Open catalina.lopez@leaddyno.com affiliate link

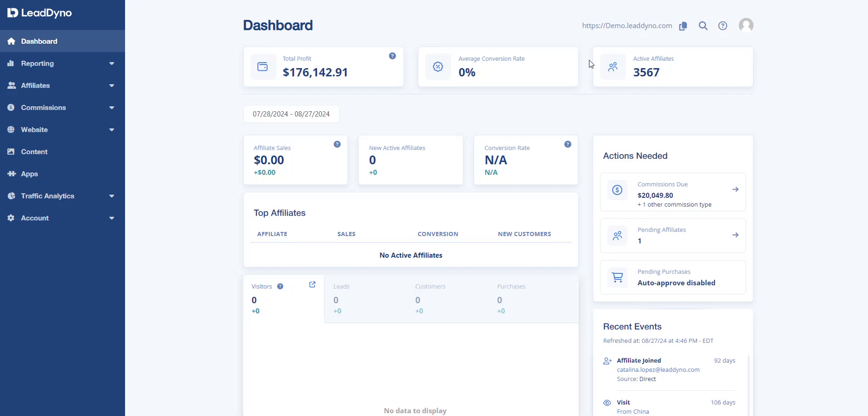click(658, 370)
